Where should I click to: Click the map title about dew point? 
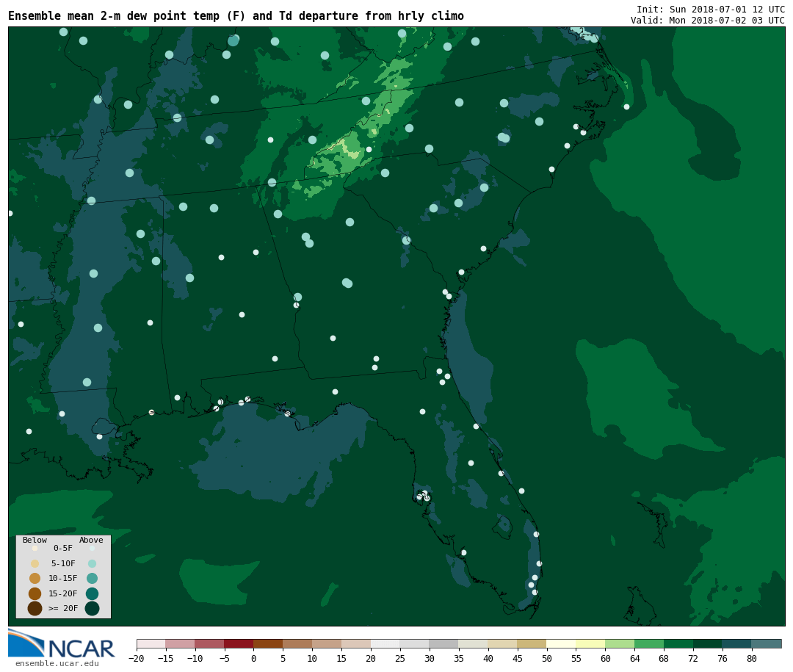coord(236,15)
